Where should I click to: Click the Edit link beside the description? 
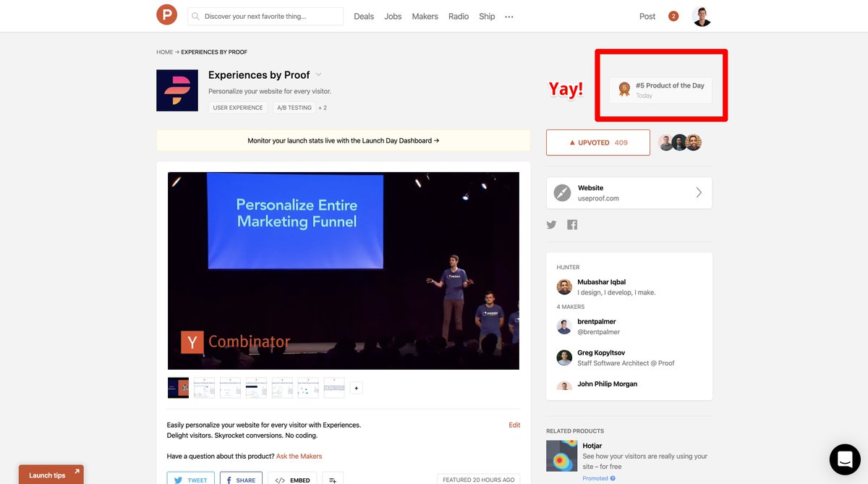tap(514, 425)
